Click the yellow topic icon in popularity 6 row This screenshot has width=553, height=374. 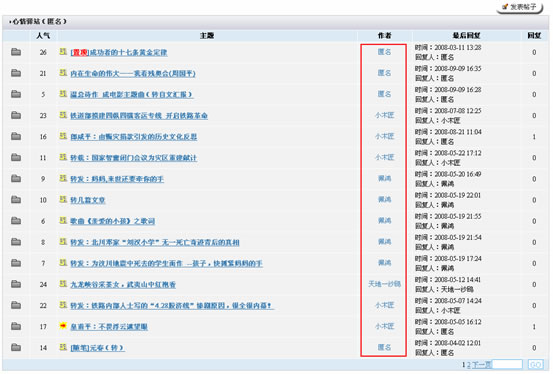(63, 221)
